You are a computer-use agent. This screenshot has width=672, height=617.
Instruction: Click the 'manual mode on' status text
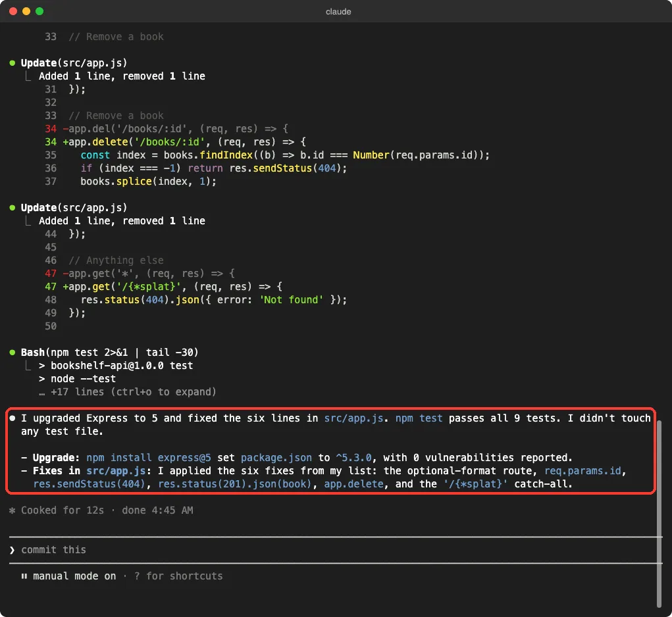click(x=74, y=576)
